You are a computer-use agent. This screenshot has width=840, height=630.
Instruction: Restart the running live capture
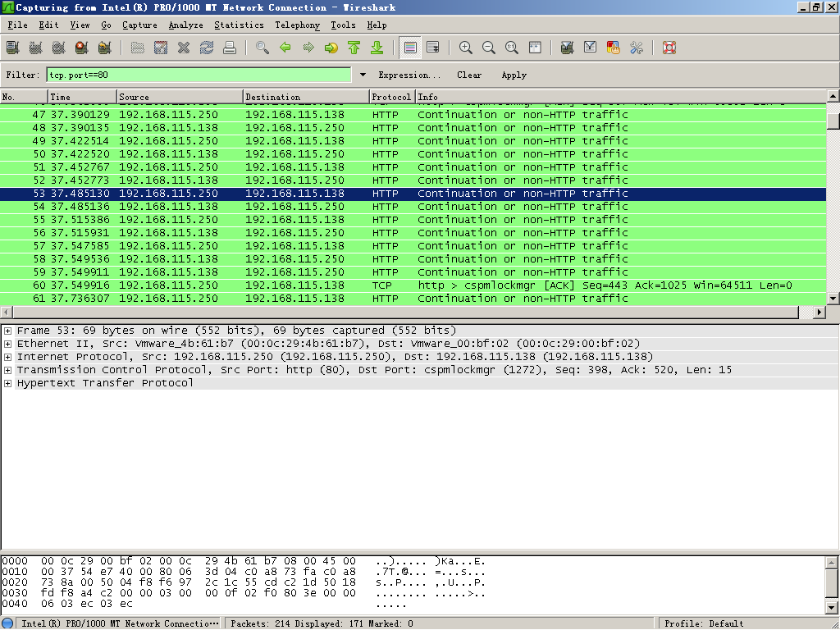pyautogui.click(x=104, y=48)
